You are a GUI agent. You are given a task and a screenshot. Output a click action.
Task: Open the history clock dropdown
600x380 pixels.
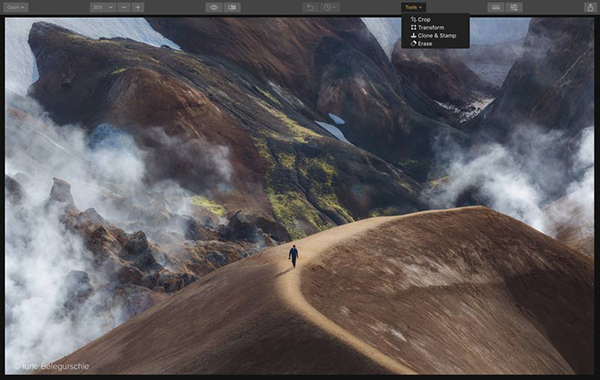tap(329, 7)
